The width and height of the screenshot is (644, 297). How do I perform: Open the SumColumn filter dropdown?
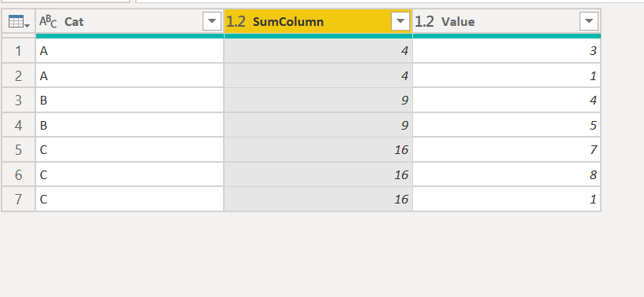tap(401, 21)
